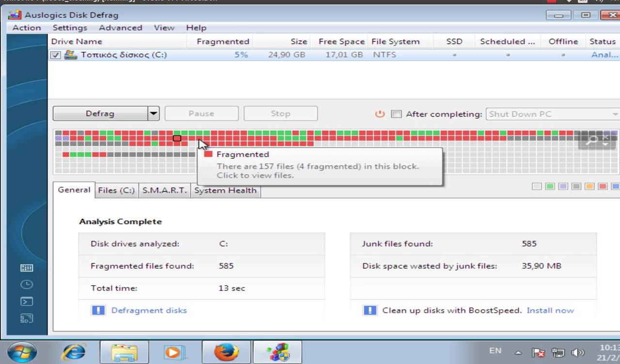This screenshot has height=364, width=620.
Task: Open the Action Center flag tray icon
Action: pyautogui.click(x=538, y=352)
